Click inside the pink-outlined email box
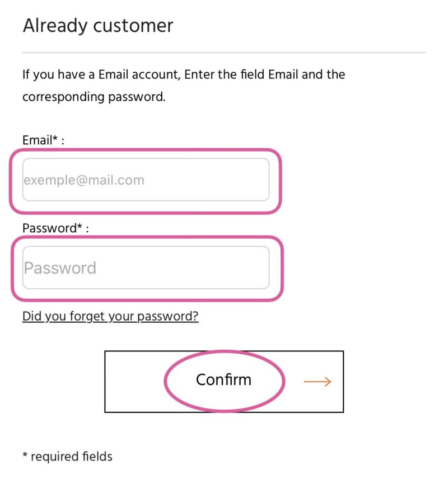 [x=146, y=181]
